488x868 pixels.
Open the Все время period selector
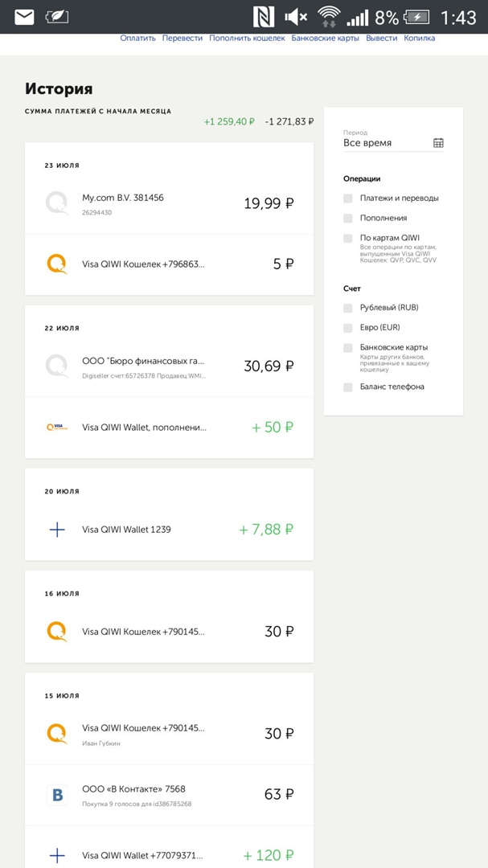(386, 143)
